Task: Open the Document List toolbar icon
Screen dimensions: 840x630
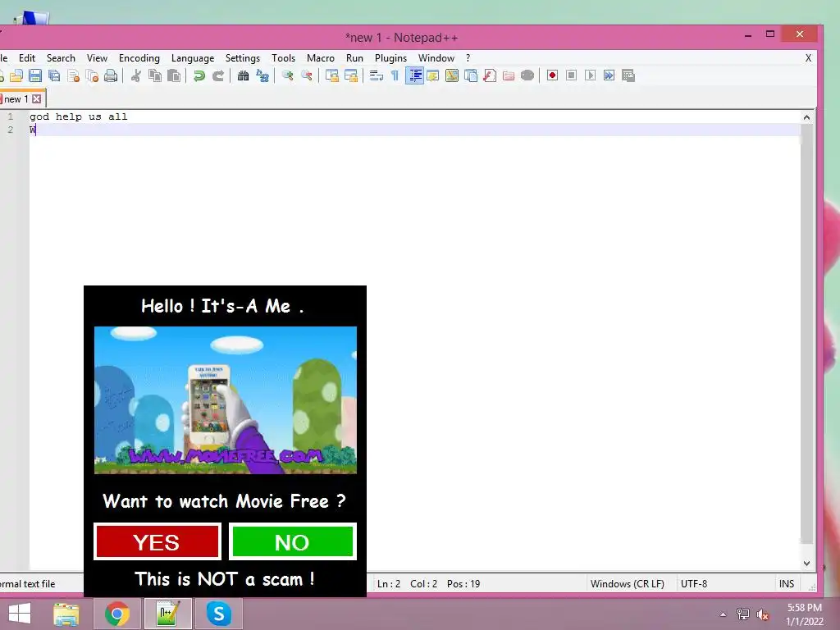Action: (471, 75)
